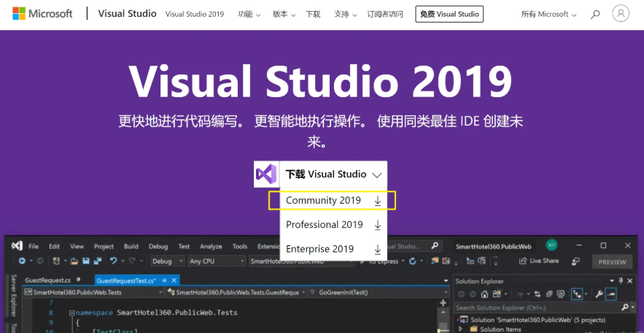Open the Analyze menu in IDE
Screen dimensions: 644x333
tap(211, 246)
